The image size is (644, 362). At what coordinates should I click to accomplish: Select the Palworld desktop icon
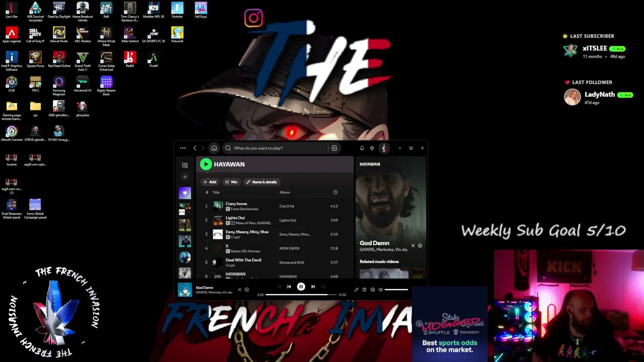(177, 35)
